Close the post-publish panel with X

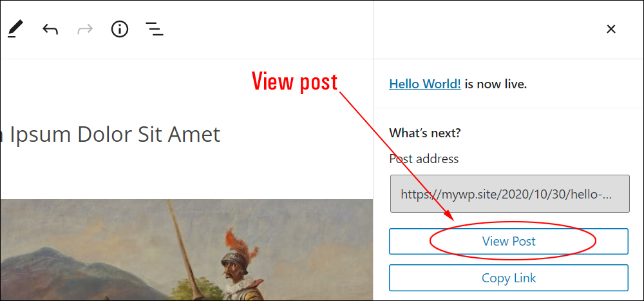tap(611, 29)
